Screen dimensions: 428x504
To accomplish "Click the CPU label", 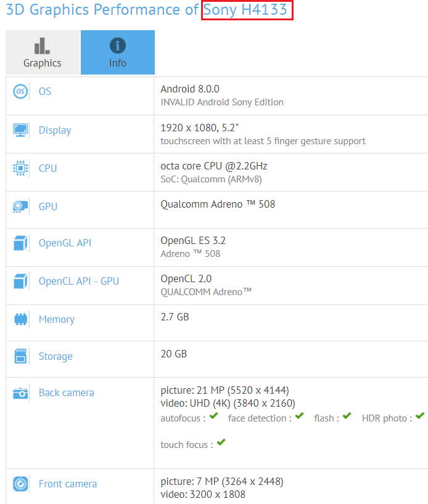I will [x=47, y=168].
